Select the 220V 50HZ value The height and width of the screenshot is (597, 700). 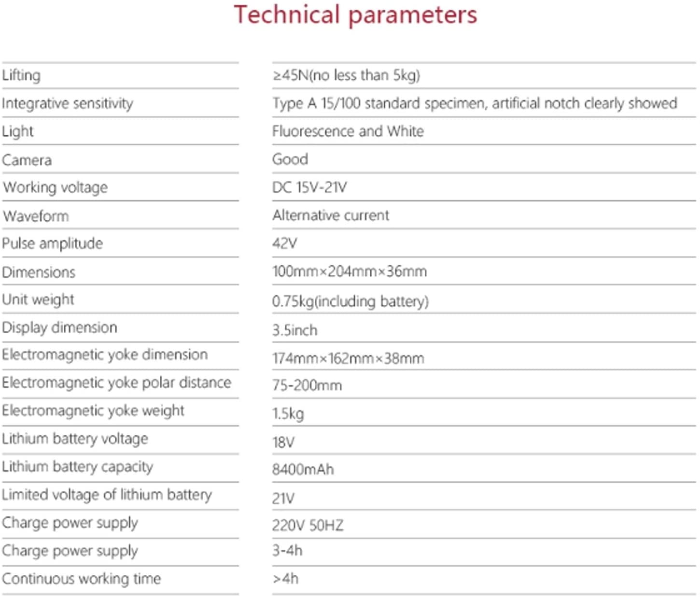(x=308, y=525)
